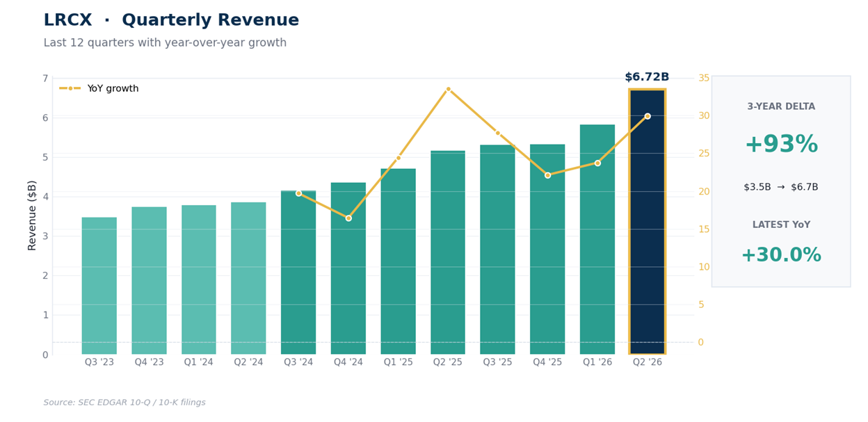Click the +30.0% latest YoY figure

781,256
